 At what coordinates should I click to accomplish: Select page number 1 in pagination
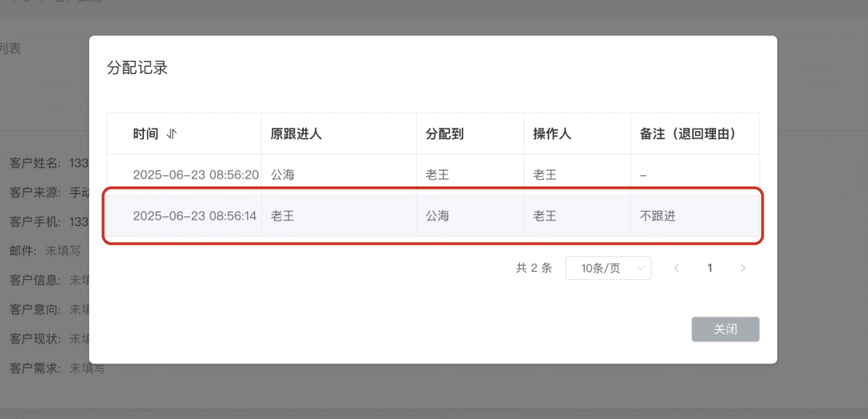point(710,269)
